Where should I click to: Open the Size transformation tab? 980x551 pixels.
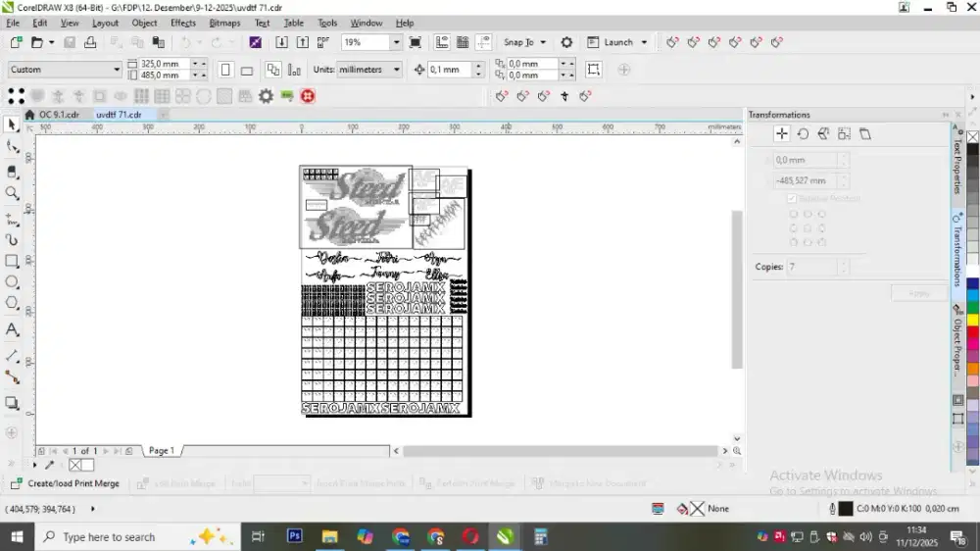point(845,134)
